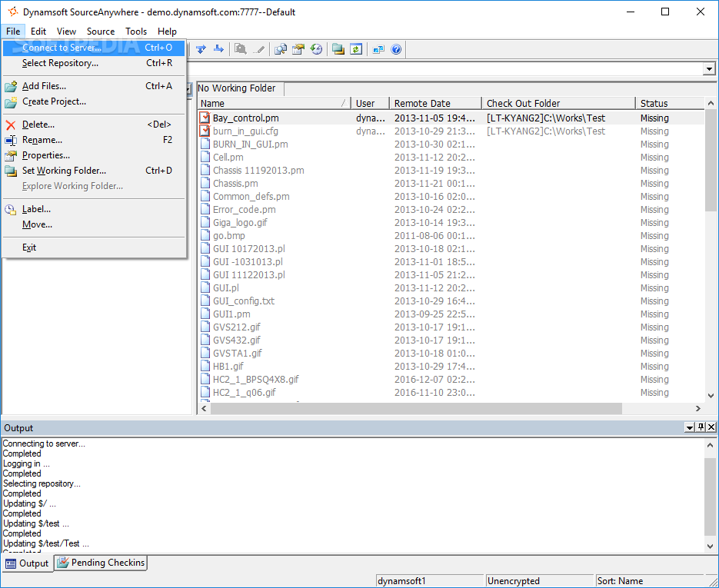The width and height of the screenshot is (719, 588).
Task: Open the Output panel options dropdown arrow
Action: click(x=690, y=427)
